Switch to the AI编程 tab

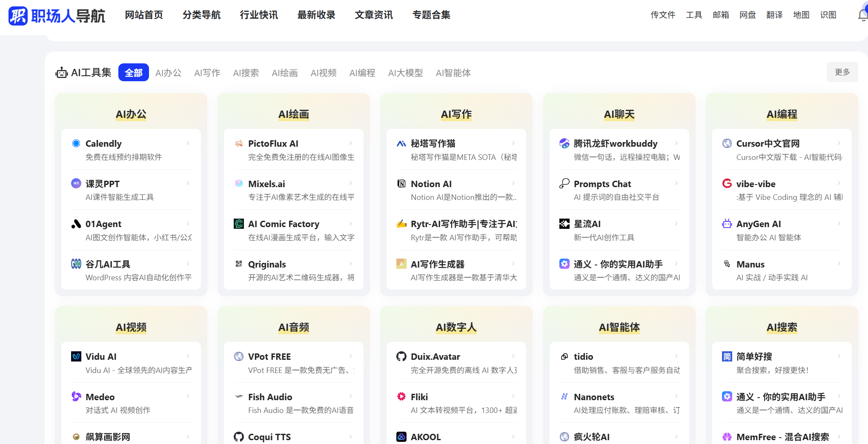click(x=362, y=73)
